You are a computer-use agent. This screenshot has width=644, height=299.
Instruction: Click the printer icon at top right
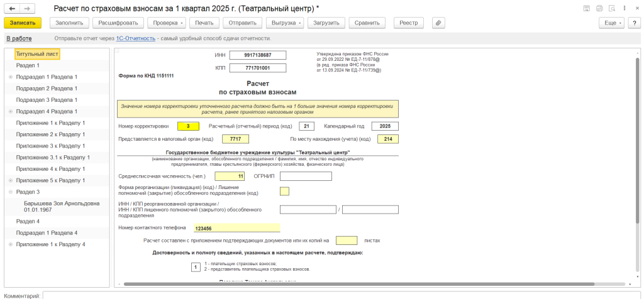coord(599,8)
